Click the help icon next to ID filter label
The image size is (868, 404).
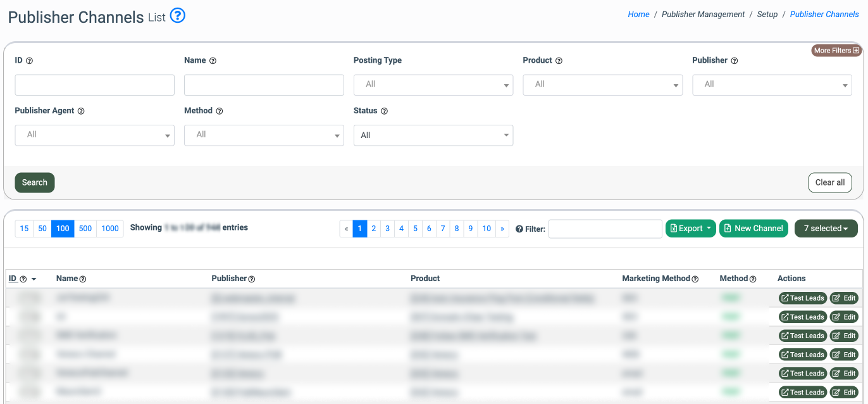29,61
